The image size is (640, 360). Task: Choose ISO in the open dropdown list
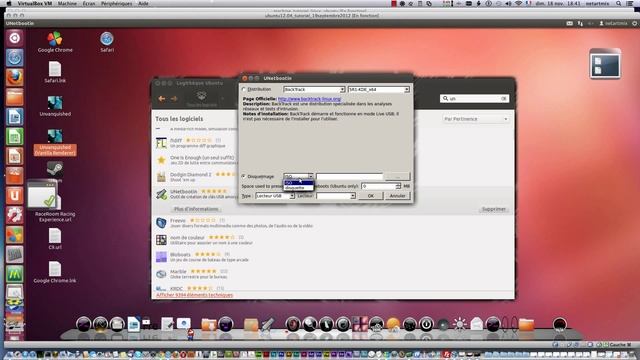coord(298,182)
